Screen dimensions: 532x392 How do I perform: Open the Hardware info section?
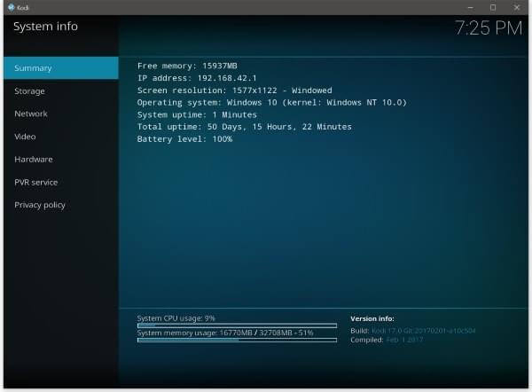point(34,160)
